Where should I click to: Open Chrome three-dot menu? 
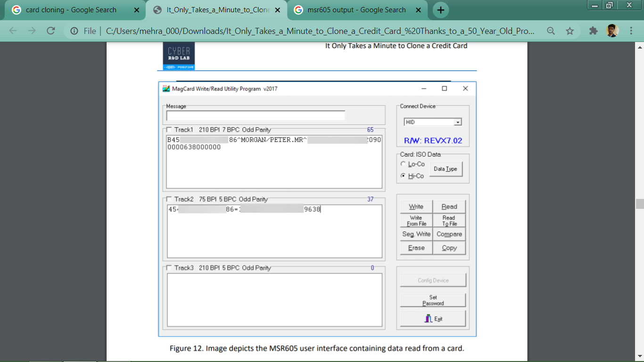click(x=631, y=31)
